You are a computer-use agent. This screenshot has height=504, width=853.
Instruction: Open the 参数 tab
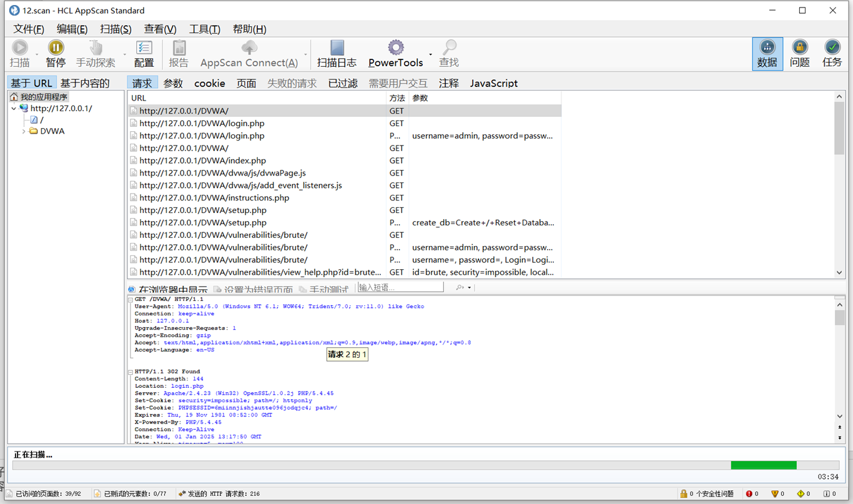(x=173, y=83)
